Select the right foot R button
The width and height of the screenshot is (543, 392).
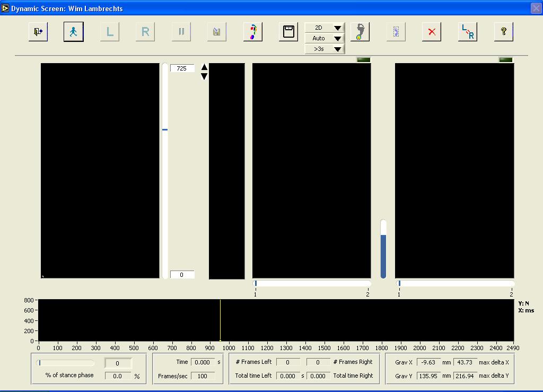point(145,32)
